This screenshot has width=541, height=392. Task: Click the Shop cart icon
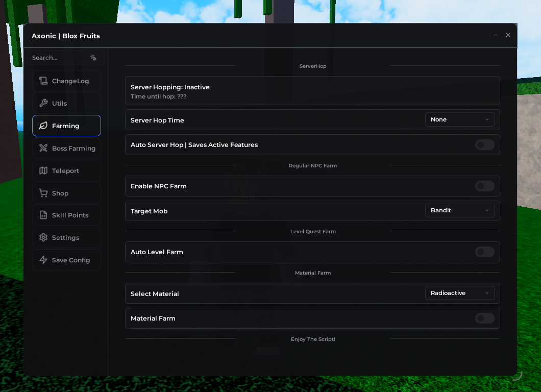[x=43, y=193]
